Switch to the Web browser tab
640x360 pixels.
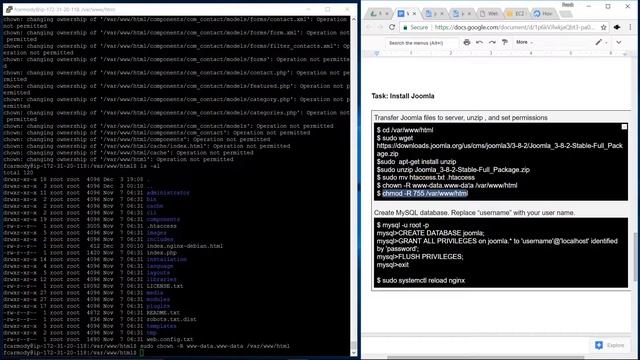point(489,13)
